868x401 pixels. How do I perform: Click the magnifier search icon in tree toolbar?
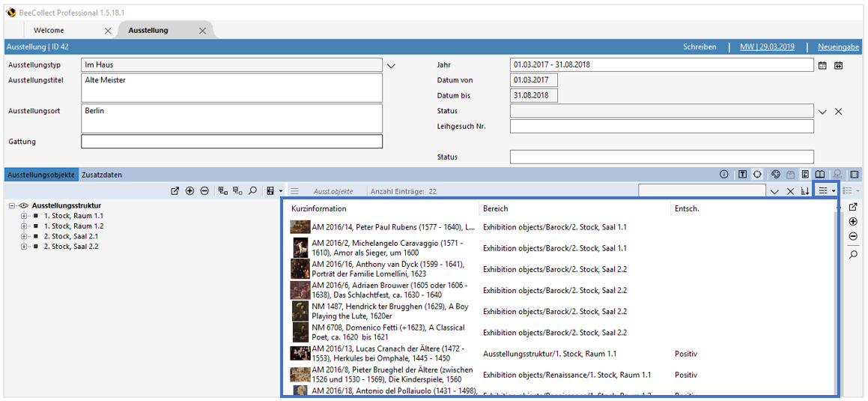coord(253,191)
